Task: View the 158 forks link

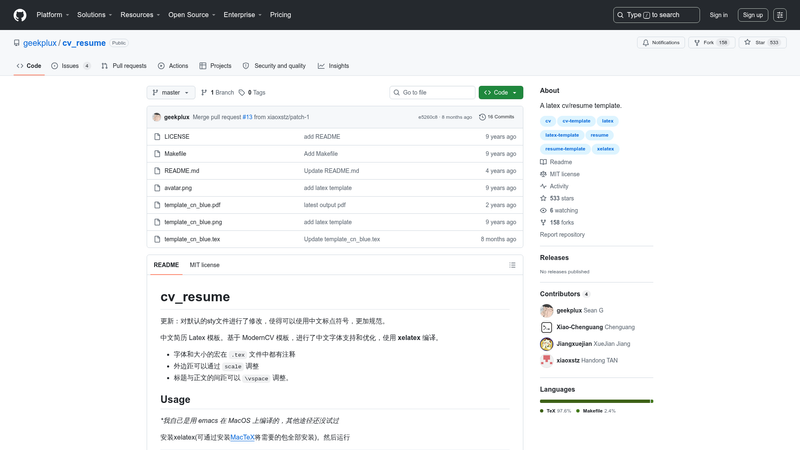Action: point(557,222)
